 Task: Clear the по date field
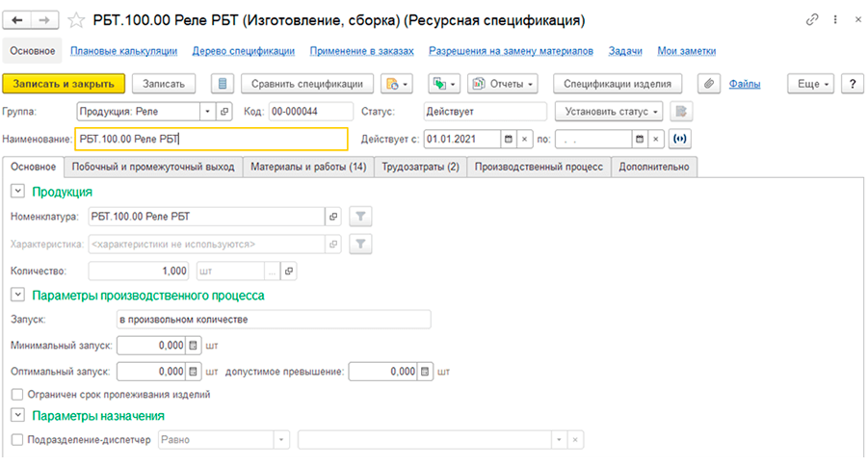click(x=655, y=139)
